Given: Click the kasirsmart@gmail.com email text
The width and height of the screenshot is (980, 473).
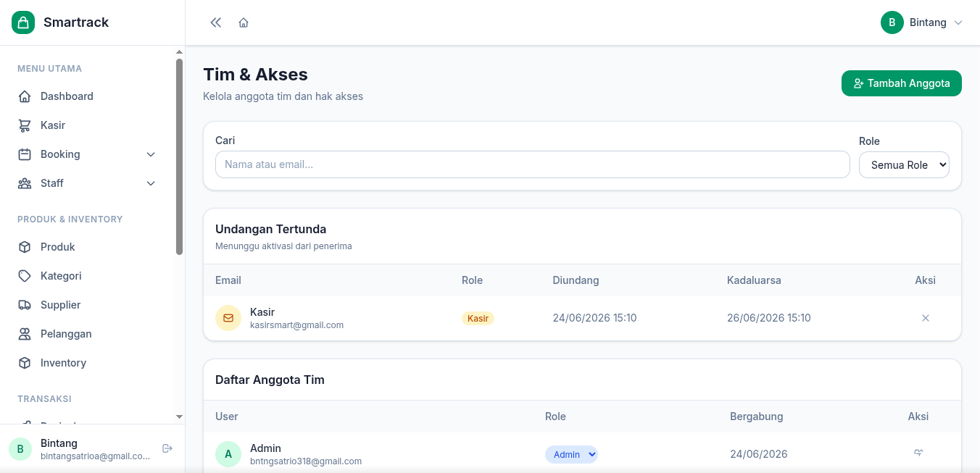Looking at the screenshot, I should pos(297,325).
